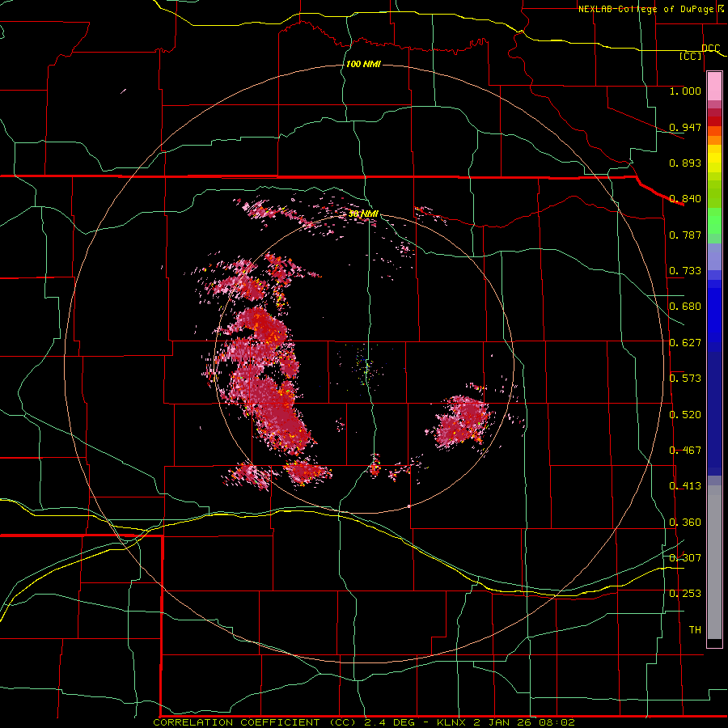Click the [CC] legend header

691,56
